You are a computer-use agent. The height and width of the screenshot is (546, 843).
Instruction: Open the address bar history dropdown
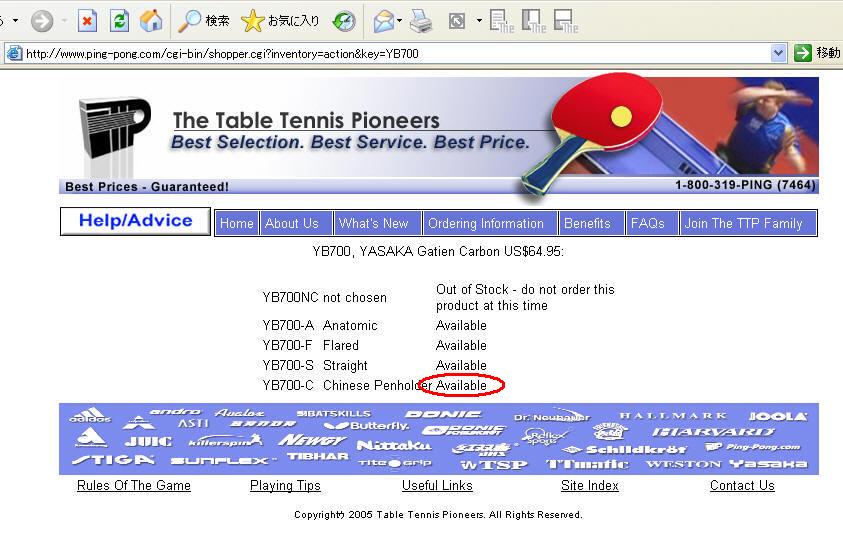tap(778, 53)
